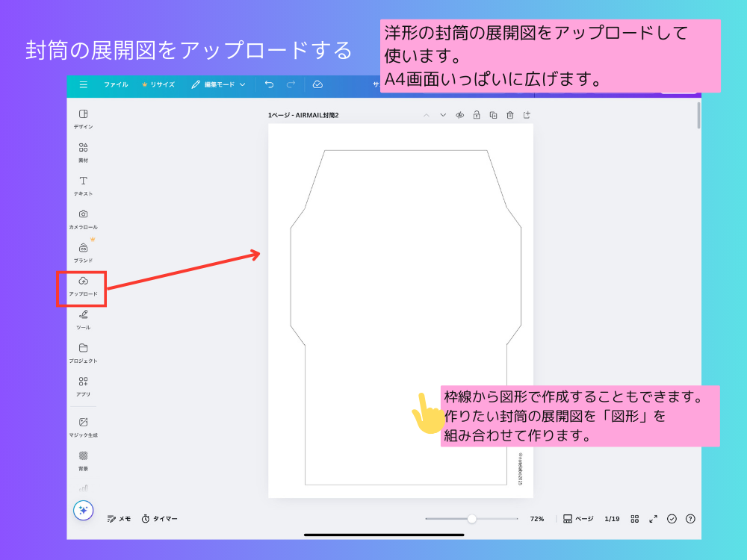Open the ツール (Tools) sidebar panel
The height and width of the screenshot is (560, 747).
coord(83,317)
